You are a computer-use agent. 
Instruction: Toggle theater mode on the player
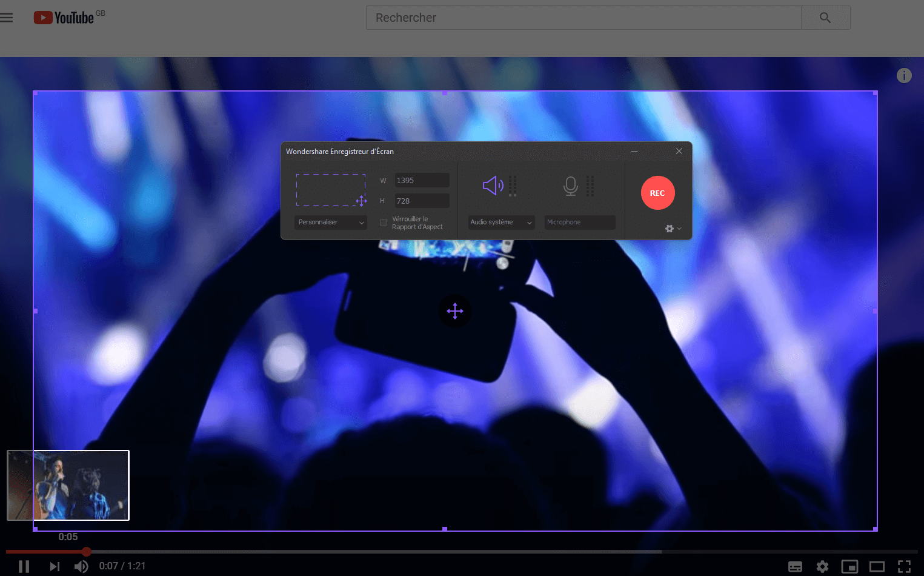click(877, 566)
